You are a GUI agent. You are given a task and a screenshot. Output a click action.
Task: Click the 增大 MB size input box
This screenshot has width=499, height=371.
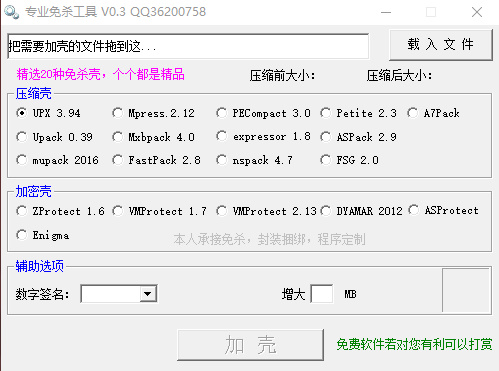[x=322, y=294]
